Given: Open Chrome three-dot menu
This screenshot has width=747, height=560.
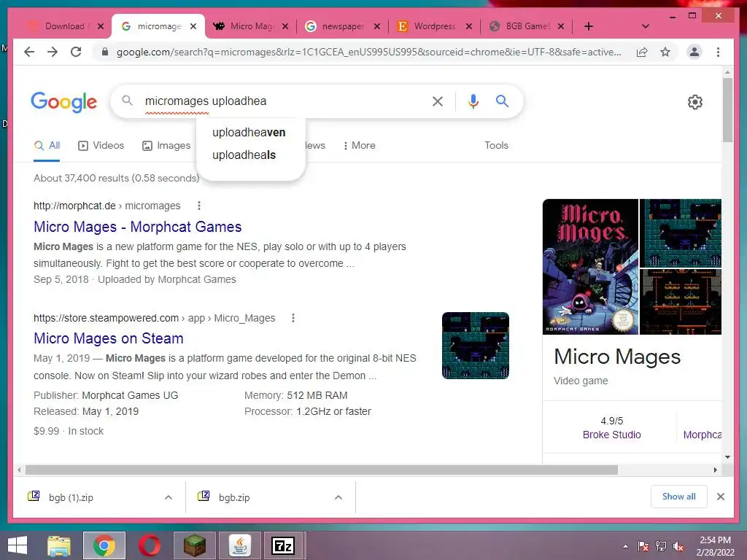Looking at the screenshot, I should coord(718,52).
